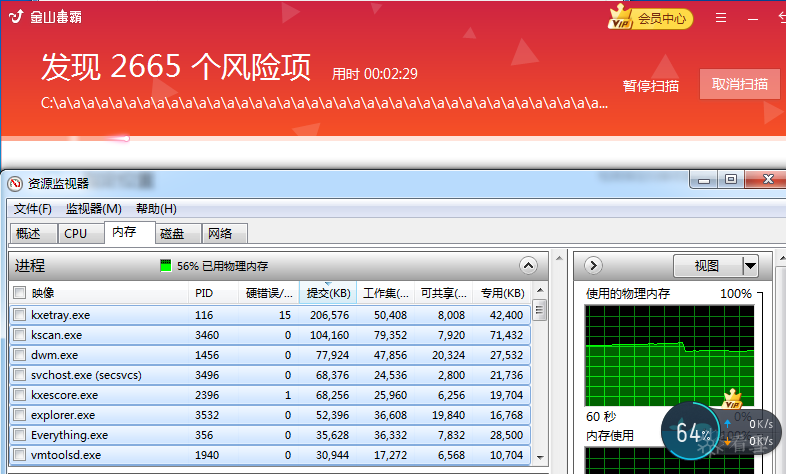Screen dimensions: 786x474
Task: Expand the graph pane arrow button
Action: pyautogui.click(x=594, y=266)
